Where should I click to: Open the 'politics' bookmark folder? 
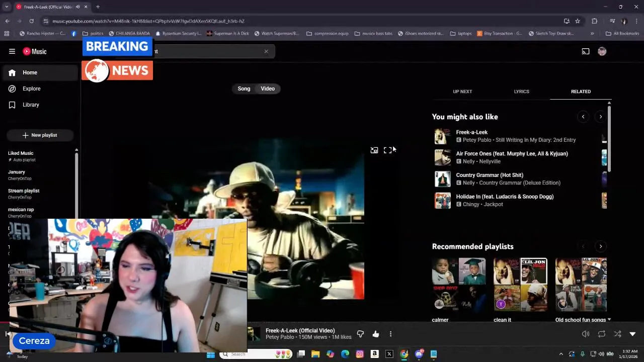(x=93, y=34)
